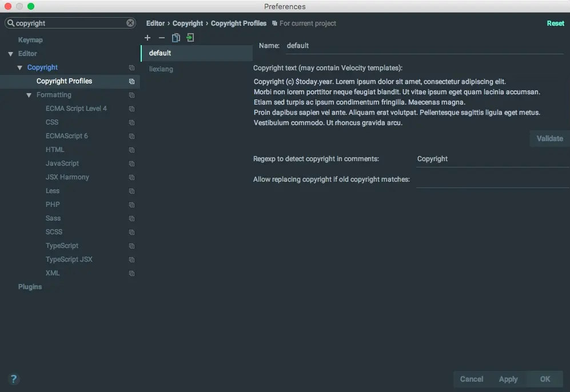Click project icon beside TypeScript row
Screen dimensions: 570x392
(x=131, y=246)
